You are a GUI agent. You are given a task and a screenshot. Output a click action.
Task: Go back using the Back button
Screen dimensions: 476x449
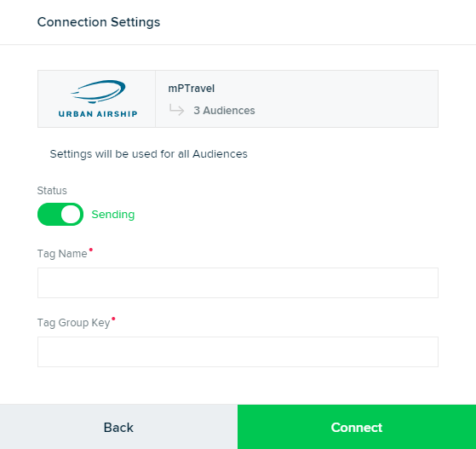[118, 427]
